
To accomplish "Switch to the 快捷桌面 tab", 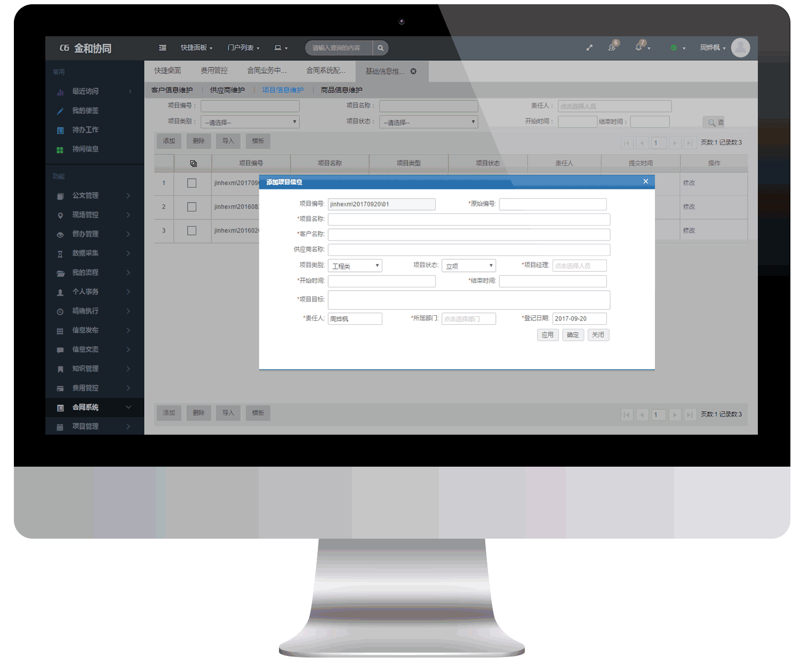I will 167,70.
